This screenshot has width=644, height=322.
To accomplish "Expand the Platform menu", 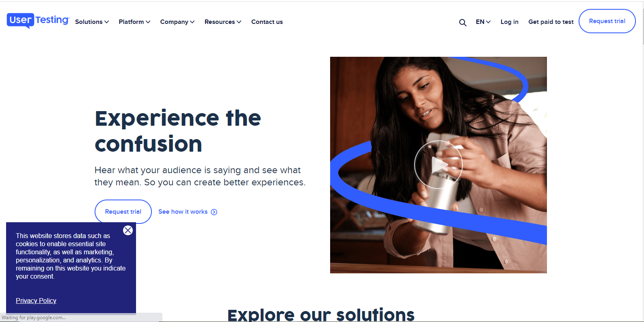I will click(x=134, y=22).
